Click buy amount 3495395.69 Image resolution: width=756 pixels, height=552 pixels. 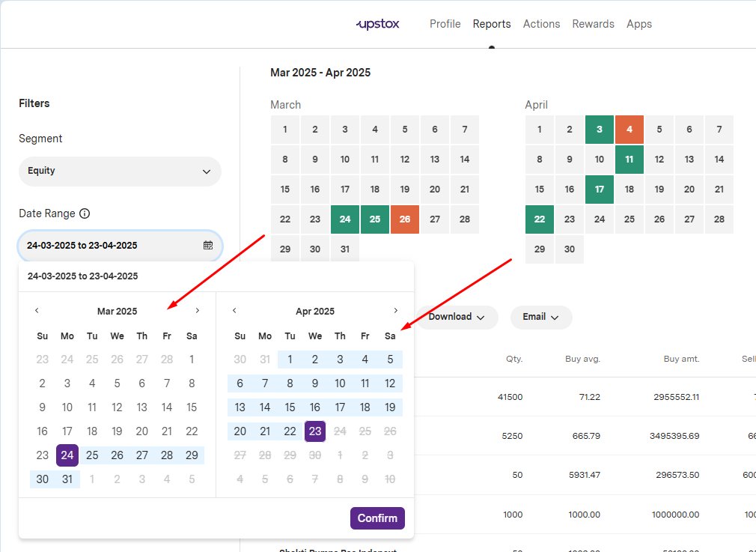point(674,436)
